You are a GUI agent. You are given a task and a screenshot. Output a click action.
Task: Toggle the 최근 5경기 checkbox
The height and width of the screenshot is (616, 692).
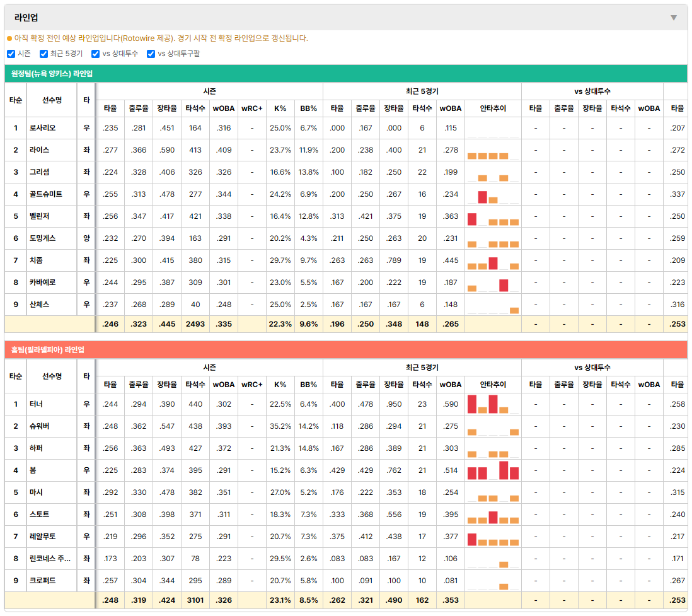click(43, 54)
